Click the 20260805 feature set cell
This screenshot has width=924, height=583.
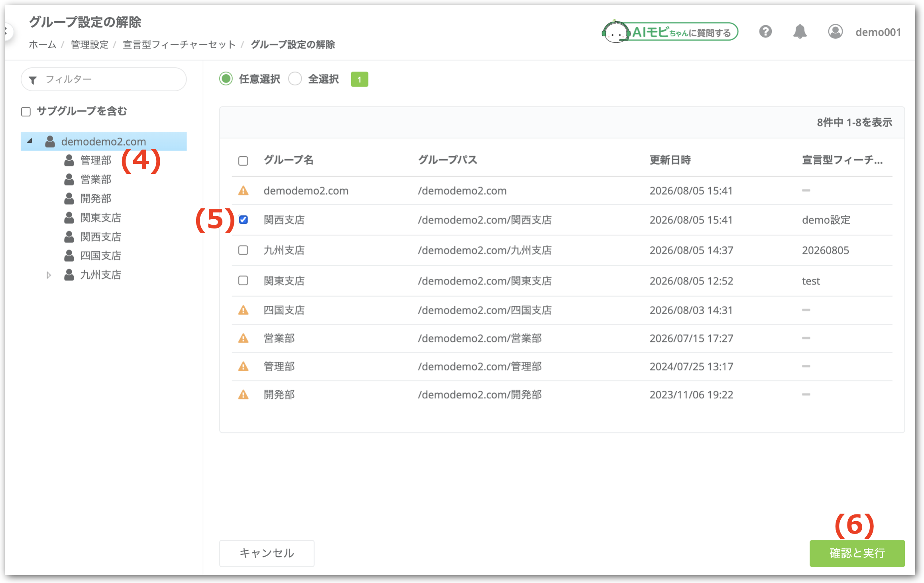click(826, 250)
